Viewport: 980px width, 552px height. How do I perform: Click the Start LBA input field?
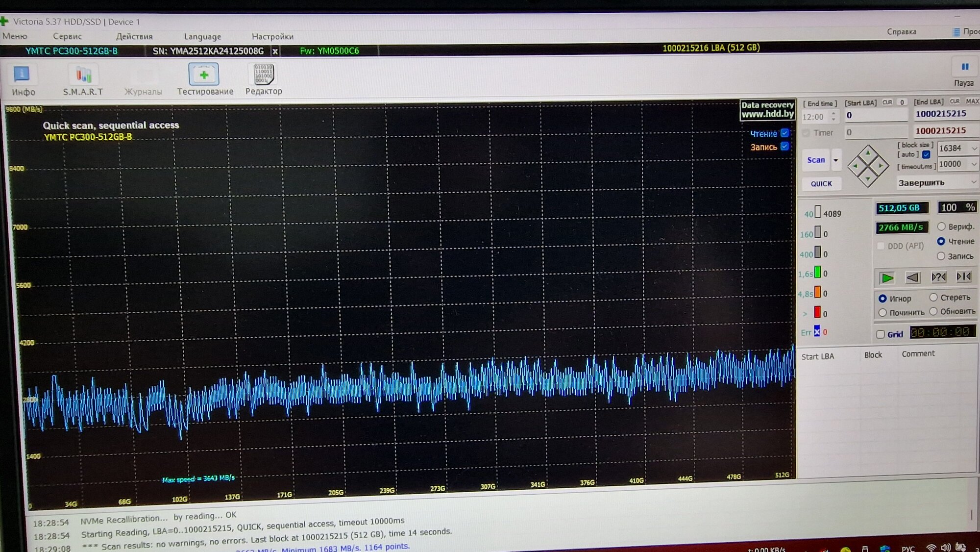click(876, 116)
